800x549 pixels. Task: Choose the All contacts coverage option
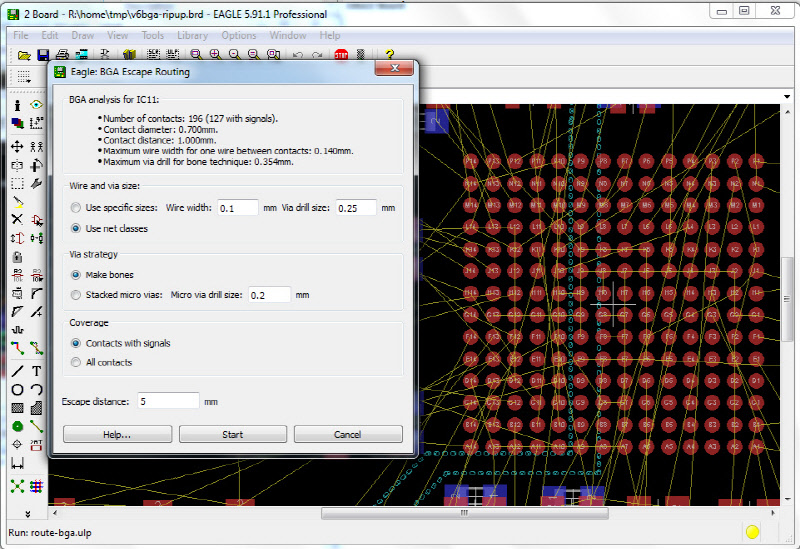click(x=77, y=362)
